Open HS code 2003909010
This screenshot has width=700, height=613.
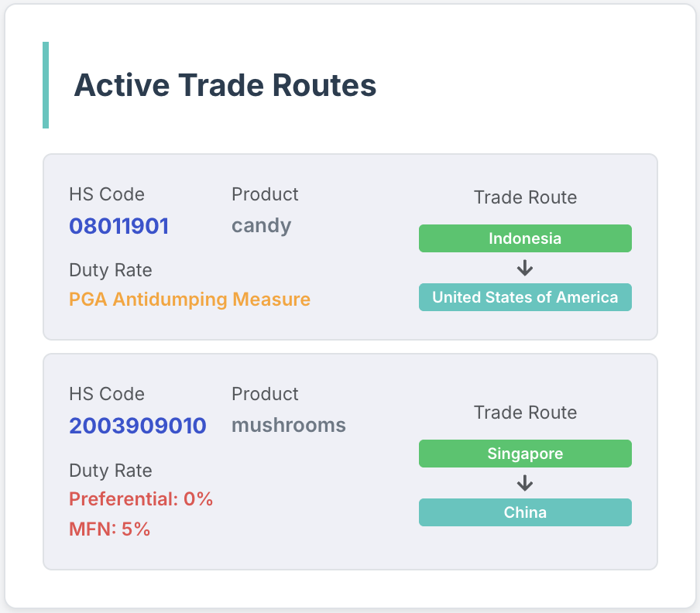tap(138, 426)
